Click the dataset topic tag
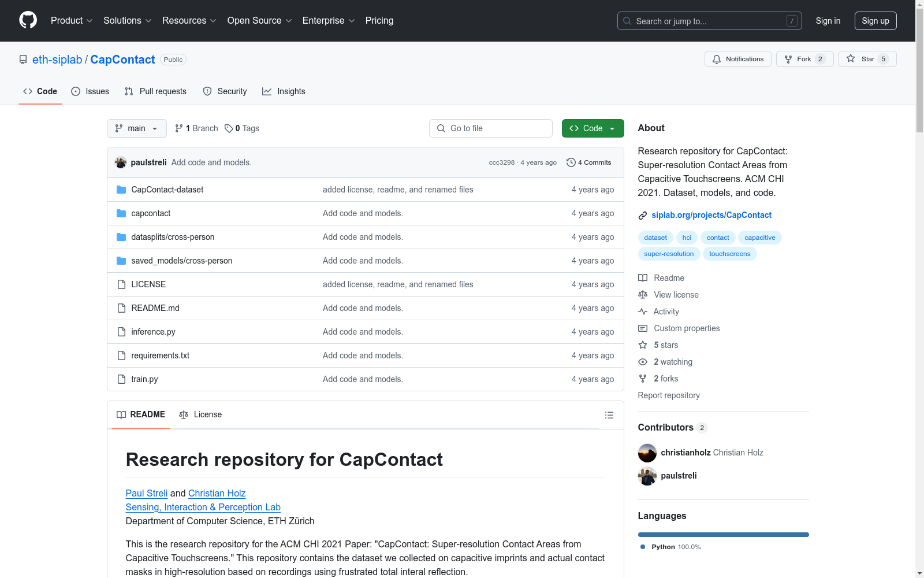 [x=655, y=238]
